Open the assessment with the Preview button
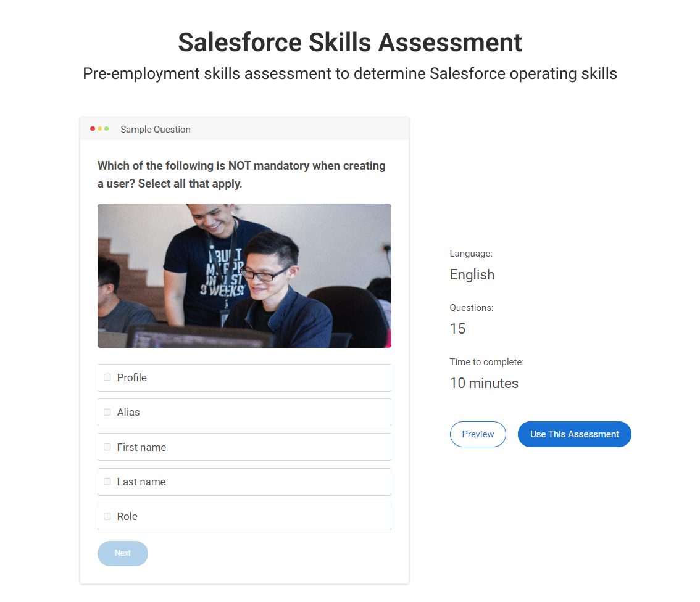The image size is (700, 602). 478,434
